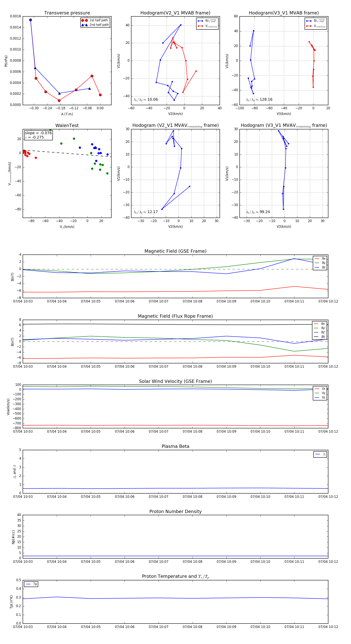Viewport: 351px width, 644px height.
Task: Select the βp legend entry in Plasma Beta
Action: [x=320, y=454]
